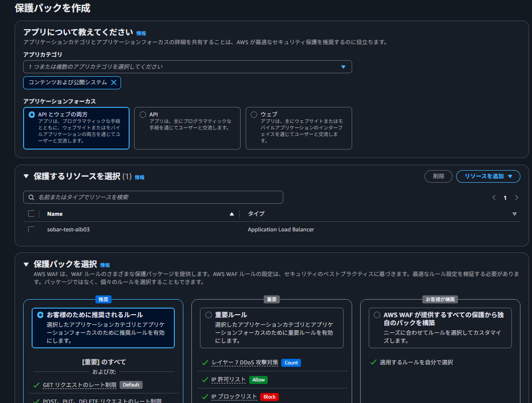Image resolution: width=532 pixels, height=403 pixels.
Task: Select the 重要ルール protection pack
Action: point(209,315)
